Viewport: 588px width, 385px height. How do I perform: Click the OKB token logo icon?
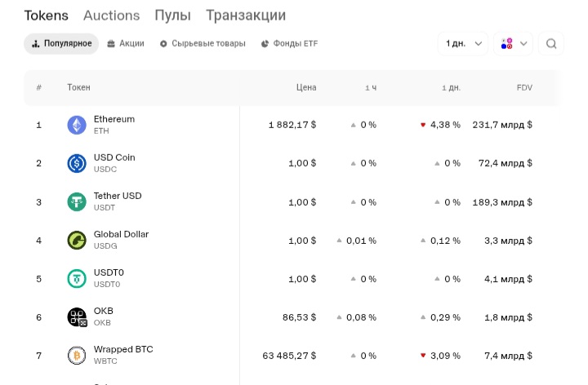(x=77, y=317)
